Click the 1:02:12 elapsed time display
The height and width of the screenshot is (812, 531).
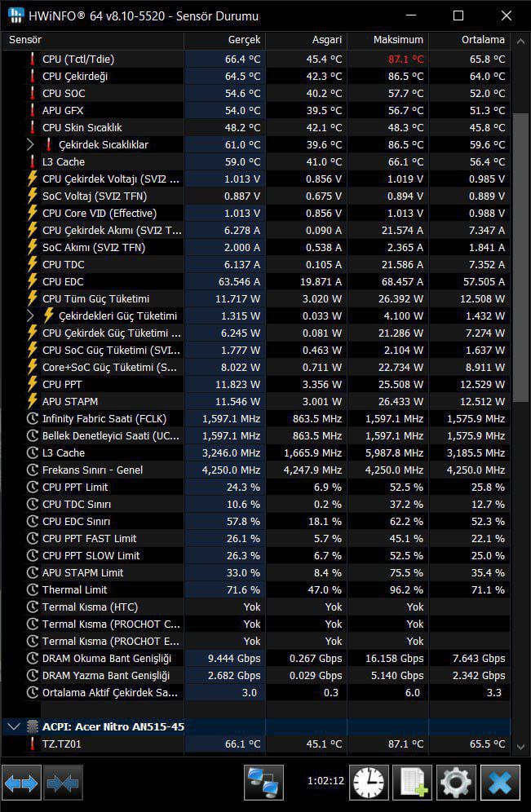[x=325, y=780]
